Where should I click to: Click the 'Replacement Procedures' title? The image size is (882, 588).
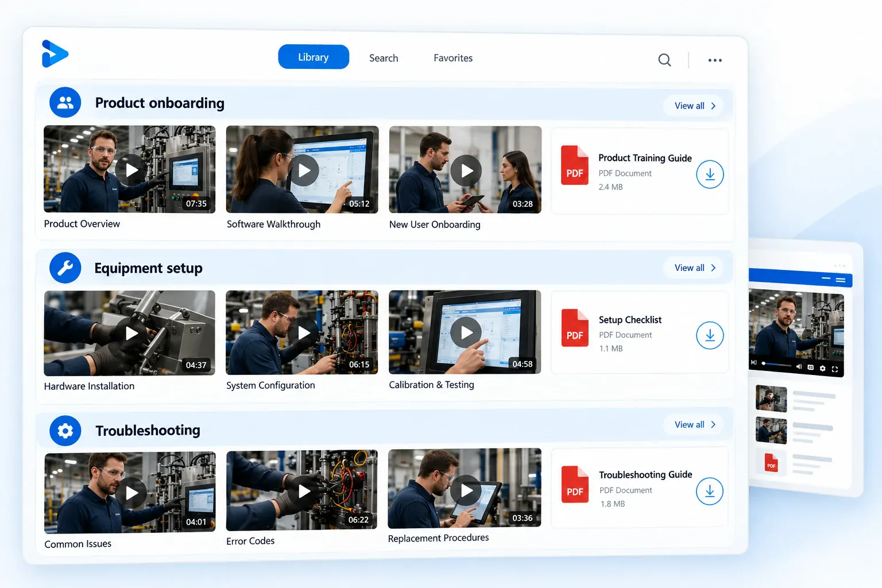click(438, 538)
